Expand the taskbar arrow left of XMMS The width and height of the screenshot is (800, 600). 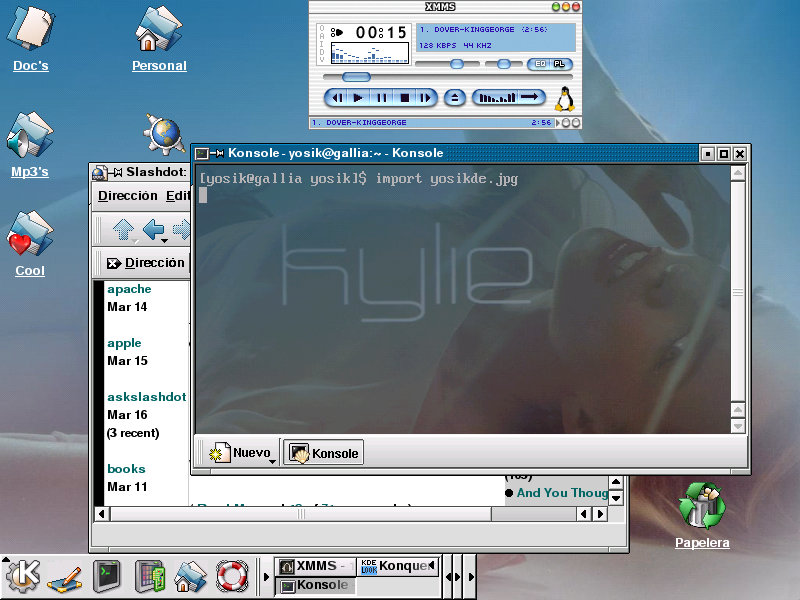[x=266, y=577]
